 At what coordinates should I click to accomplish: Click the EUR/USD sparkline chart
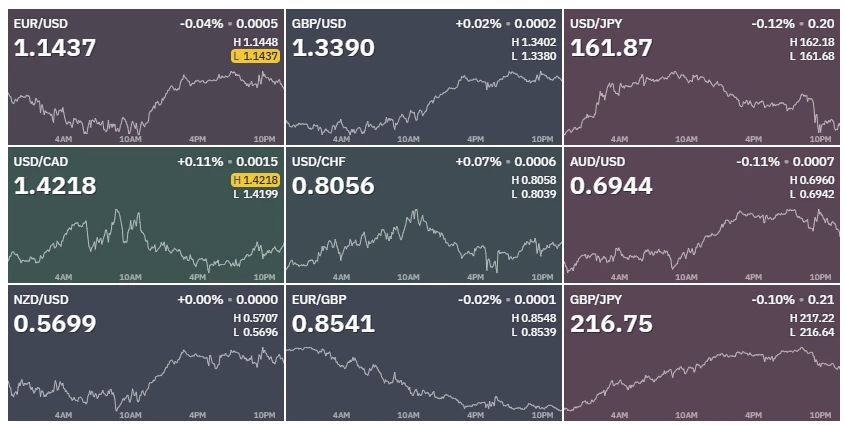[146, 103]
